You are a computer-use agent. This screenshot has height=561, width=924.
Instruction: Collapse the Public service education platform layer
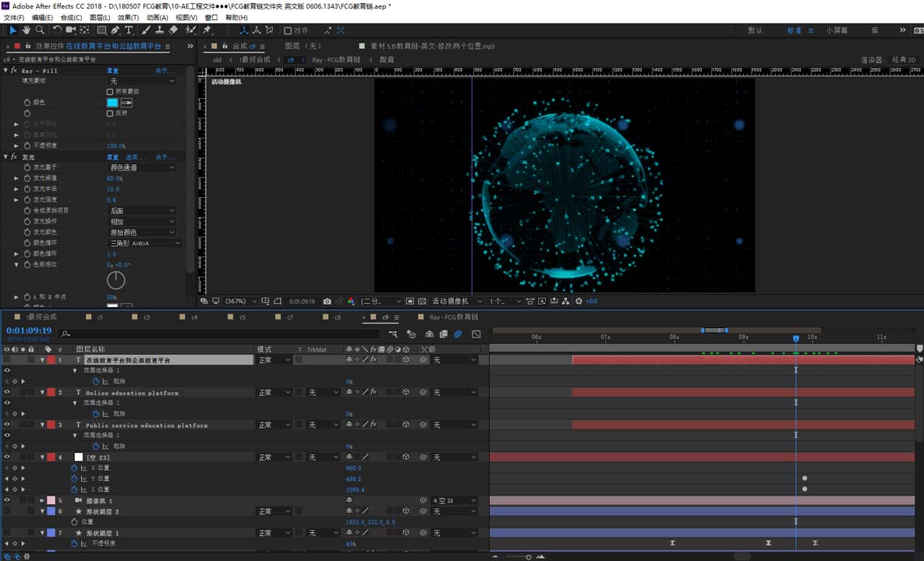coord(43,425)
